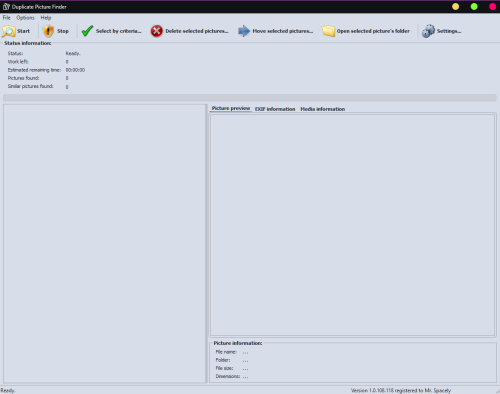The image size is (500, 394).
Task: Click Open selected picture's folder label
Action: pos(373,31)
